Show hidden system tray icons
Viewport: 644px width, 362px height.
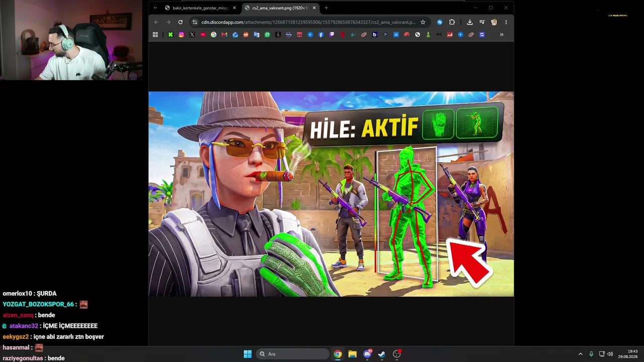coord(580,354)
